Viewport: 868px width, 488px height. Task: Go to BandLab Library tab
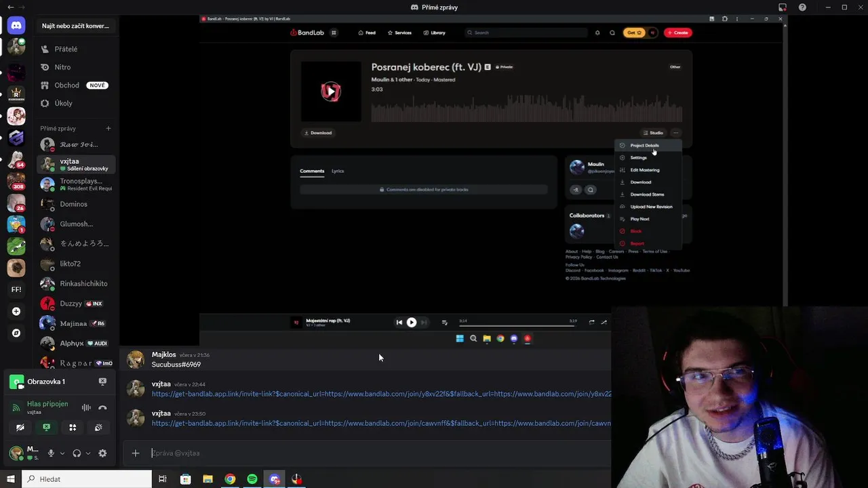[x=435, y=33]
